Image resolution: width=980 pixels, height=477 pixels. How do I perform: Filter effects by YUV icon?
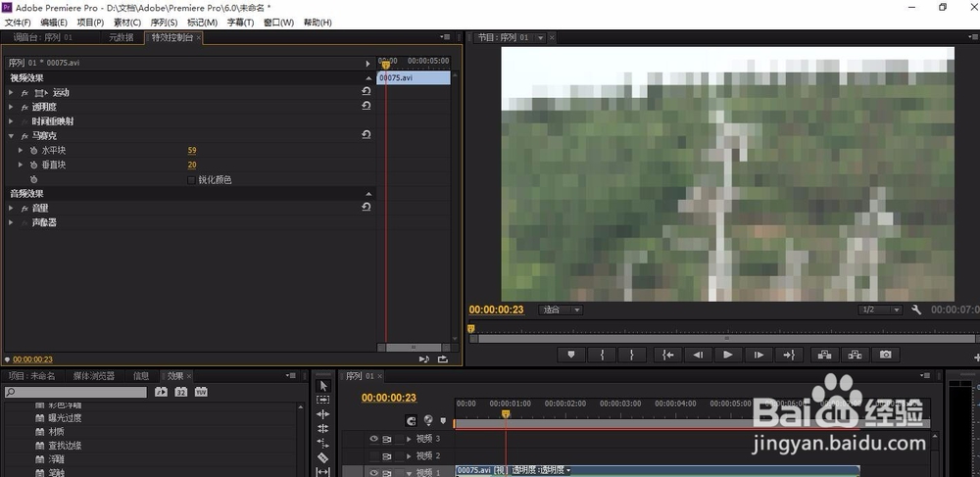201,392
